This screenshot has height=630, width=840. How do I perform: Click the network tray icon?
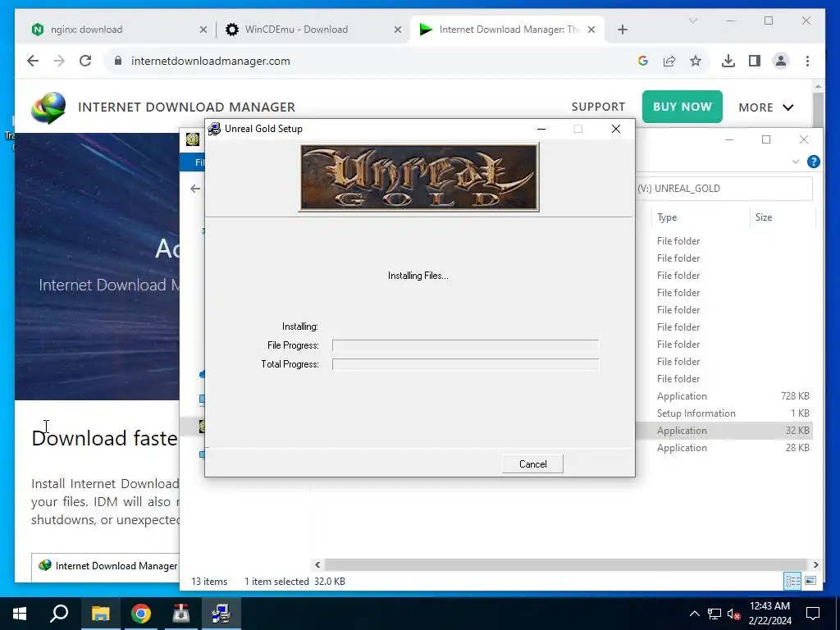[x=714, y=614]
